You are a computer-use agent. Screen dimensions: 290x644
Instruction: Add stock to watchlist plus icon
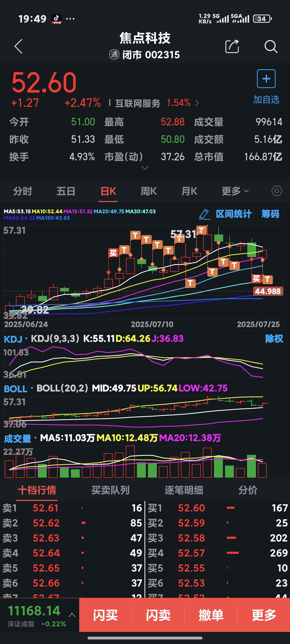click(x=266, y=79)
